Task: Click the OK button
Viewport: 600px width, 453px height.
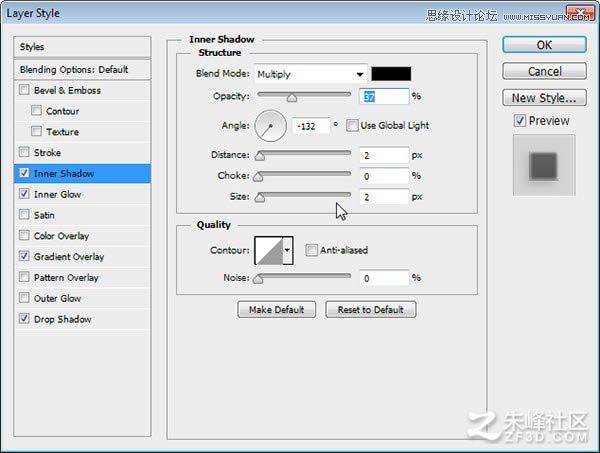Action: point(544,45)
